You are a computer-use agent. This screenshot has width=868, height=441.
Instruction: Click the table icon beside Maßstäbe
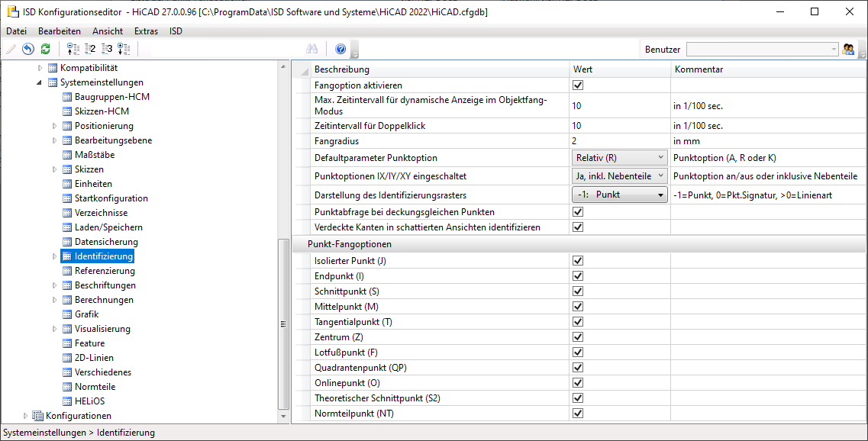click(67, 155)
